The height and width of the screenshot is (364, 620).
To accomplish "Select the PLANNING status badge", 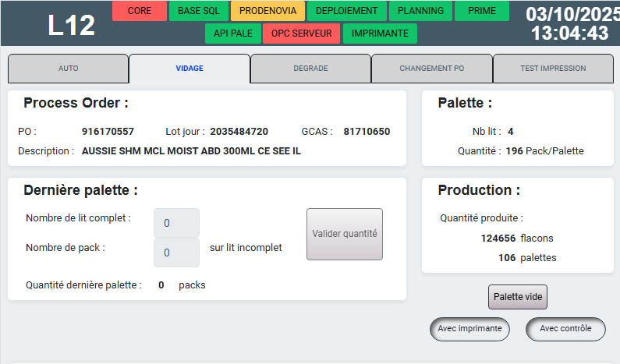I will pos(420,11).
